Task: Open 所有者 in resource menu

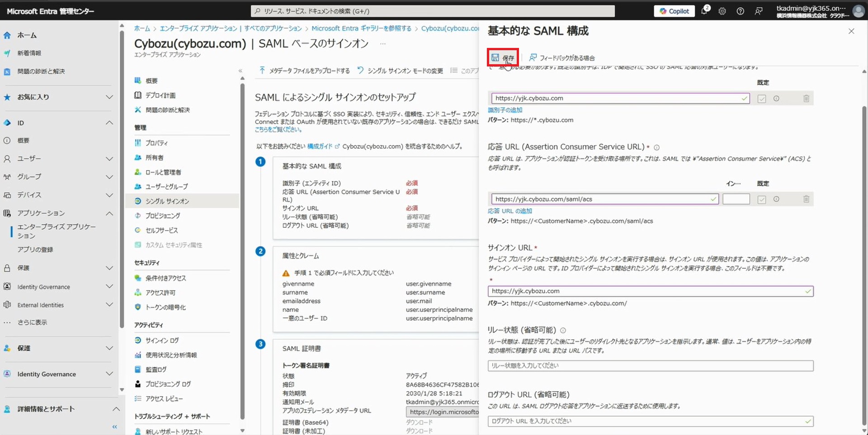Action: (154, 157)
